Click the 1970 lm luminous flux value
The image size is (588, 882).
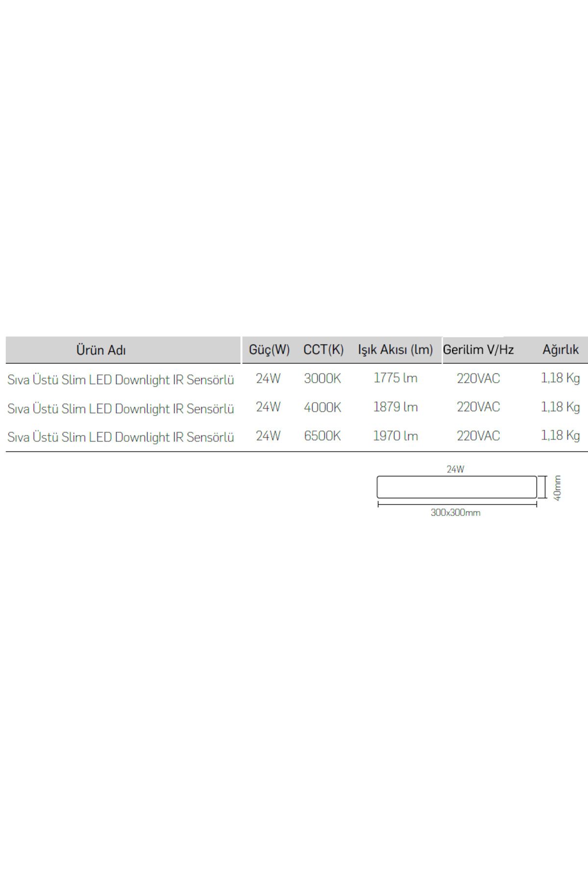[x=395, y=436]
